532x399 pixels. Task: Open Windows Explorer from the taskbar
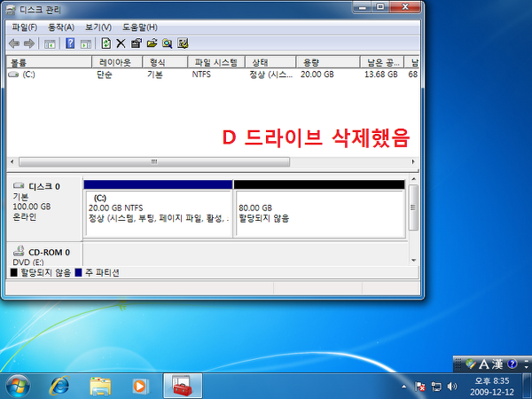coord(100,387)
